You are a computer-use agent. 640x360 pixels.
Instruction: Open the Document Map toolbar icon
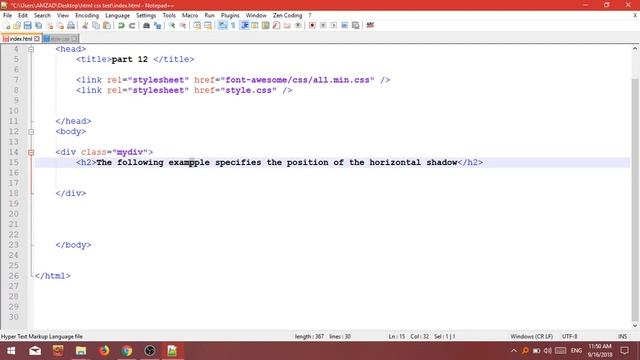(x=265, y=25)
